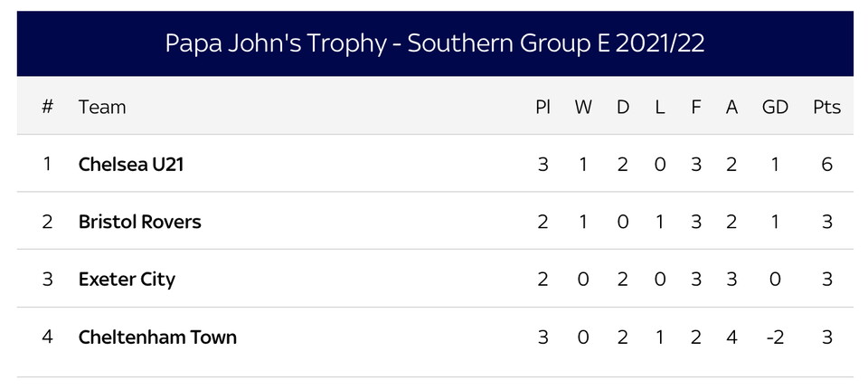Screen dimensions: 868x390
Task: Click the L column header
Action: (x=659, y=107)
